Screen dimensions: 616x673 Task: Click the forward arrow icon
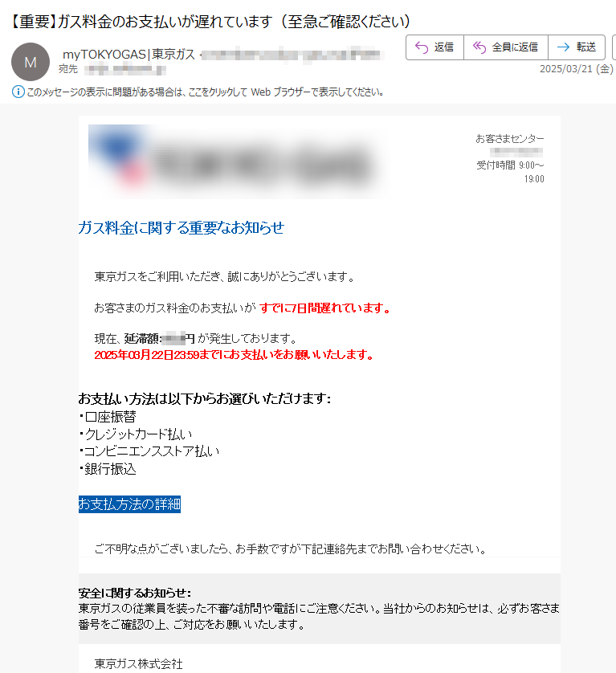click(563, 47)
